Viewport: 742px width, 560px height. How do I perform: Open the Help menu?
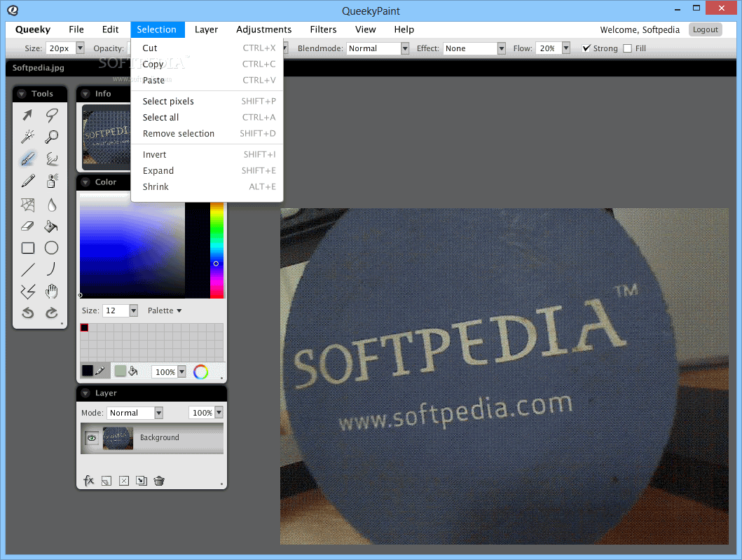[x=404, y=29]
